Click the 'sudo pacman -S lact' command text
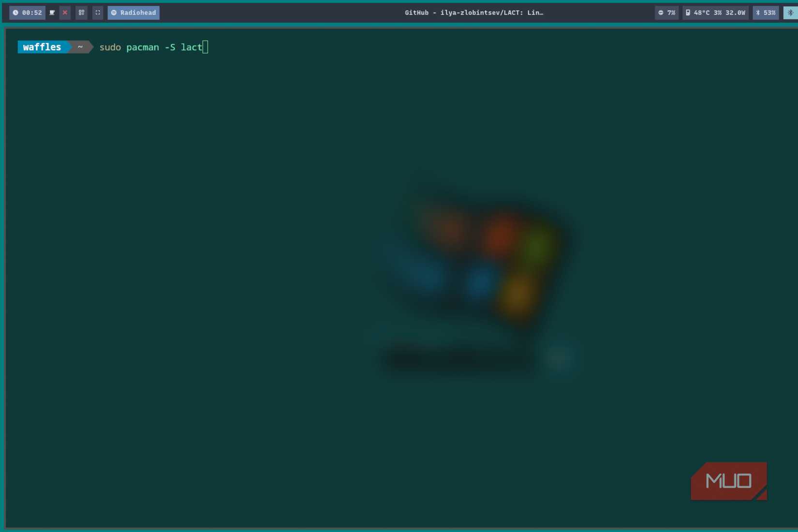The image size is (798, 532). tap(150, 47)
